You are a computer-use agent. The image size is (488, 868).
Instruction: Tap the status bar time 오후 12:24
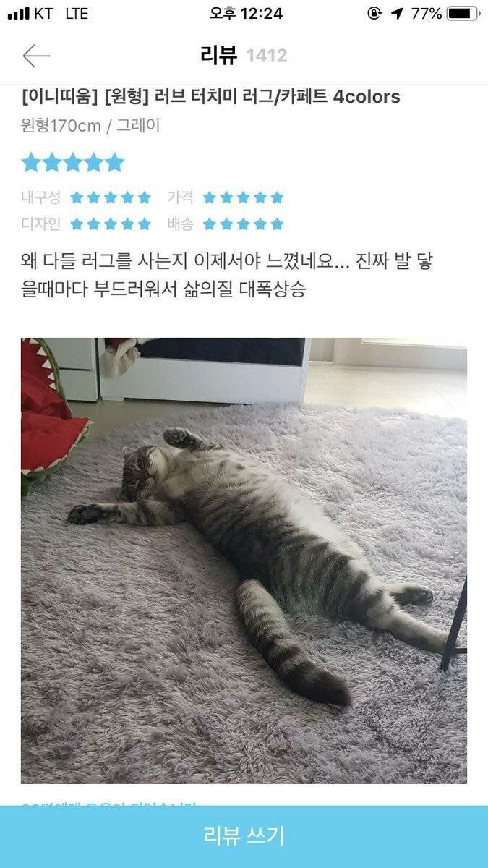246,14
